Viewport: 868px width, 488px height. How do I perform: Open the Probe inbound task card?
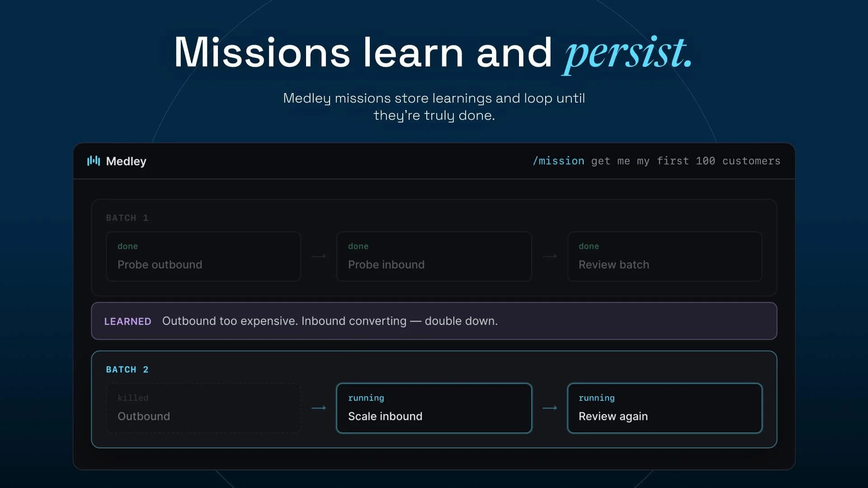click(434, 257)
